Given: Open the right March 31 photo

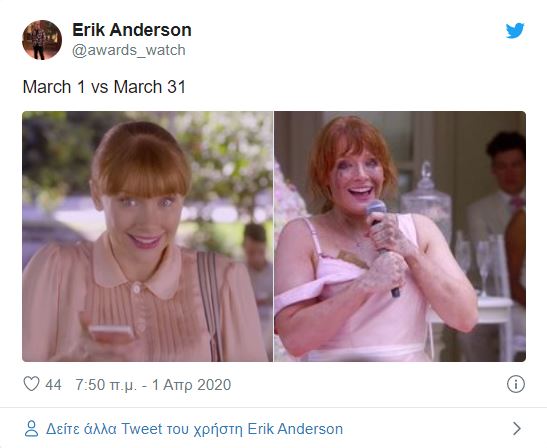Looking at the screenshot, I should point(400,236).
